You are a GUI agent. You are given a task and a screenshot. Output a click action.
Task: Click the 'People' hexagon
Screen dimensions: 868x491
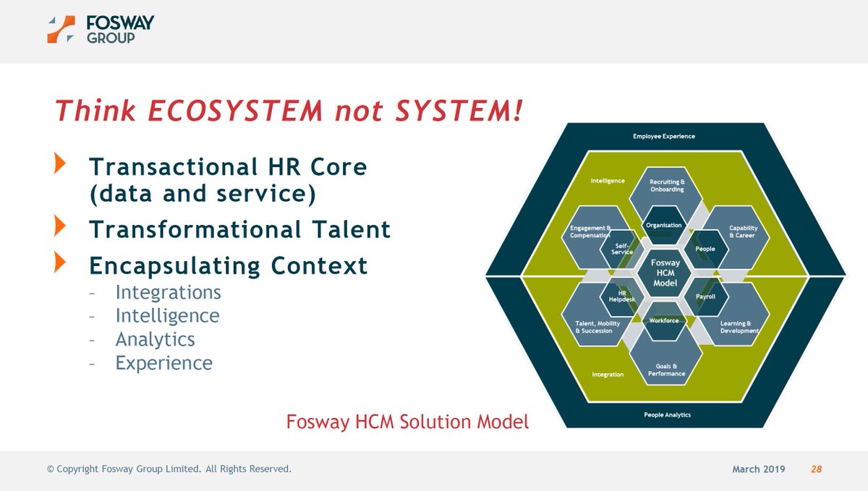[x=705, y=249]
